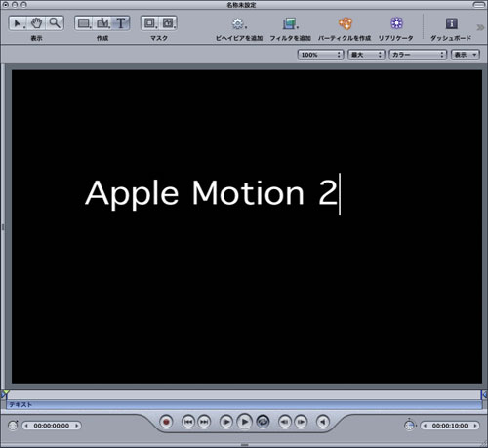
Task: Show more toolbar items via chevron
Action: click(x=480, y=27)
